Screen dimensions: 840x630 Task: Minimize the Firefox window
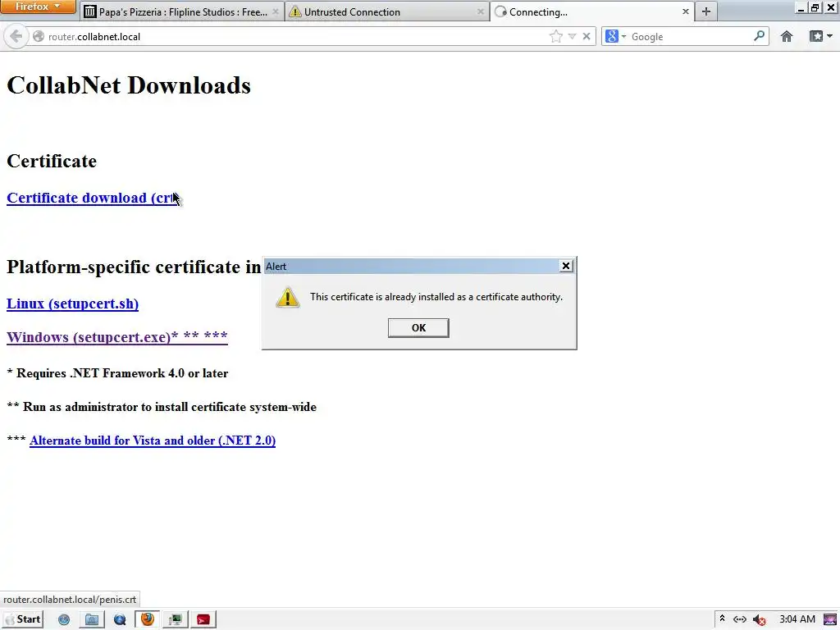click(801, 7)
